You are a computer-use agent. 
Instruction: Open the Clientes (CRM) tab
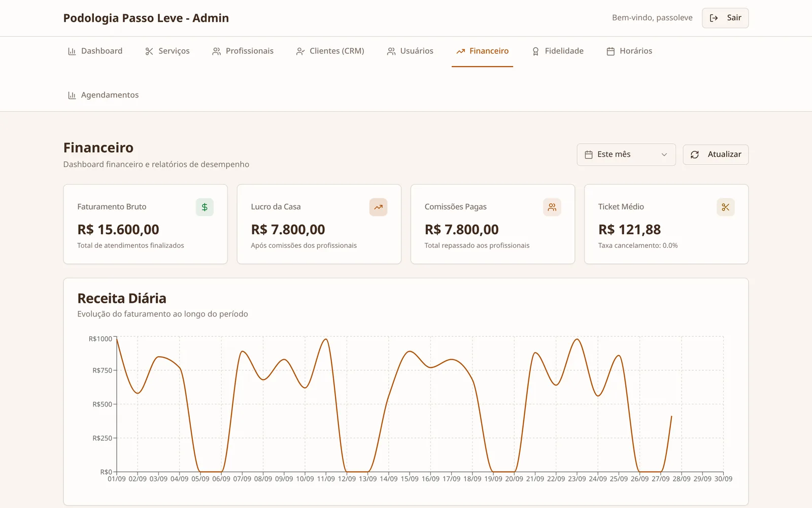pyautogui.click(x=330, y=51)
